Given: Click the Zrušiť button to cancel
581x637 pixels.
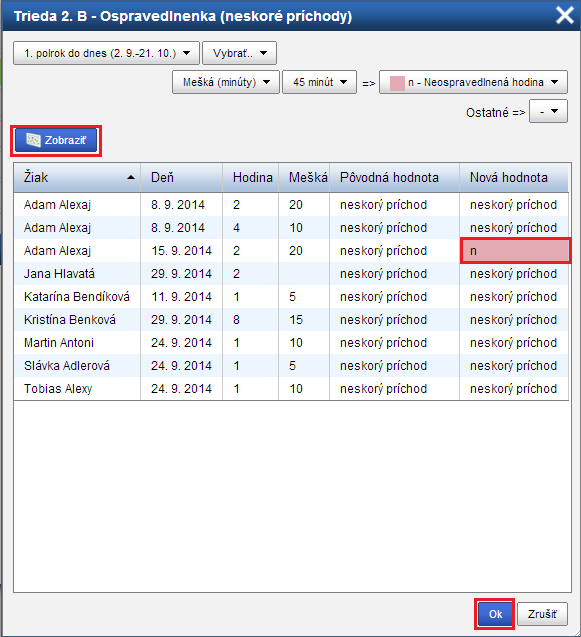Looking at the screenshot, I should pos(542,614).
